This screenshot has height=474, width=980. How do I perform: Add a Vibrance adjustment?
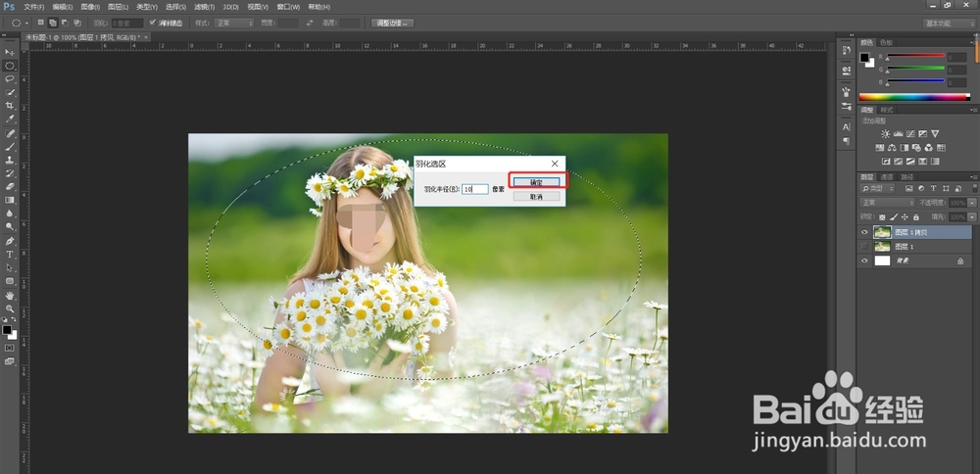point(934,133)
